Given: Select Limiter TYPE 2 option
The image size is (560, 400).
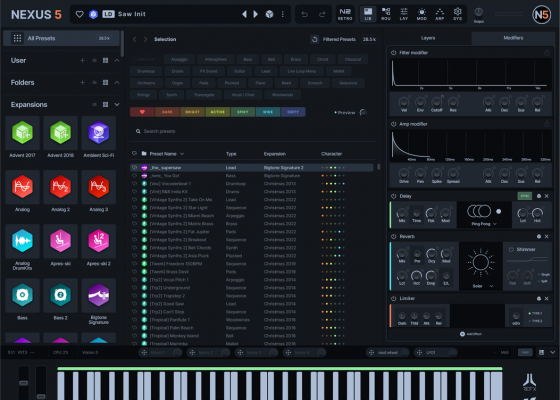Looking at the screenshot, I should click(x=535, y=321).
